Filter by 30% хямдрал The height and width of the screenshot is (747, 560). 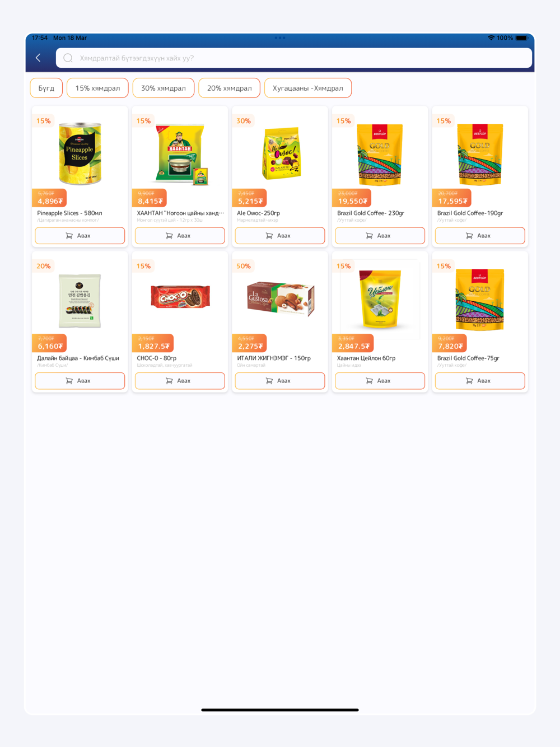point(164,88)
